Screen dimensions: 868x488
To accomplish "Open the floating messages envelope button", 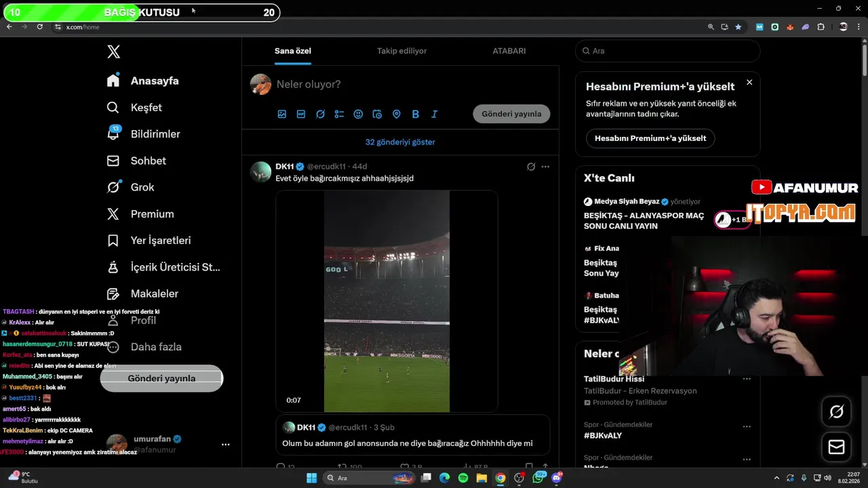I will (x=836, y=447).
